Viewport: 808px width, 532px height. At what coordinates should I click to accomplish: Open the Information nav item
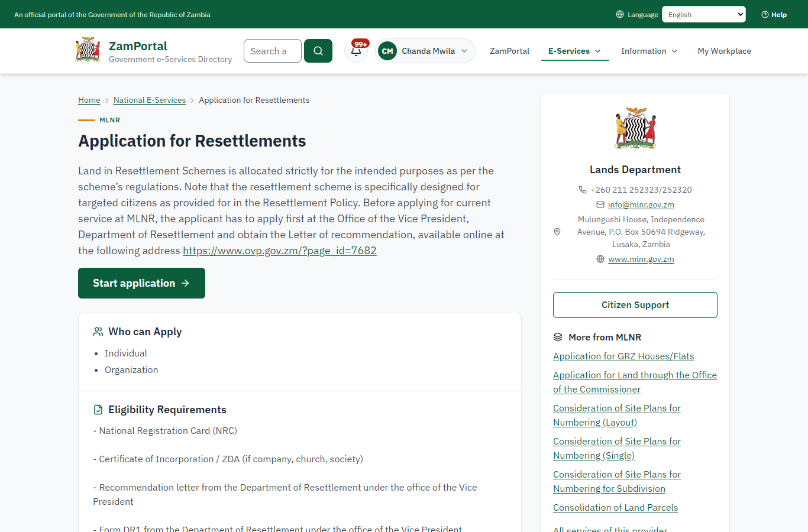649,51
